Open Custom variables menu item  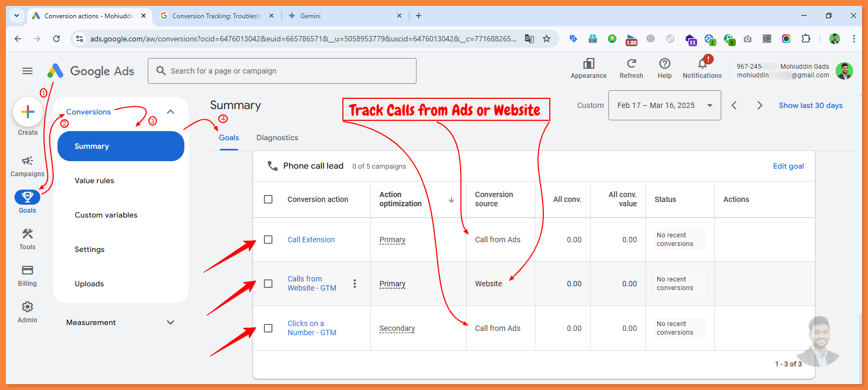point(106,215)
